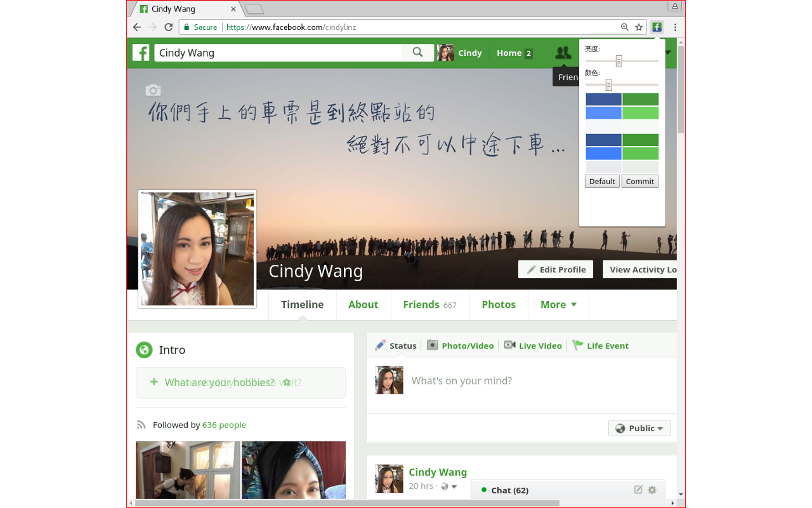Switch to the Timeline tab
The height and width of the screenshot is (508, 812).
[x=303, y=305]
